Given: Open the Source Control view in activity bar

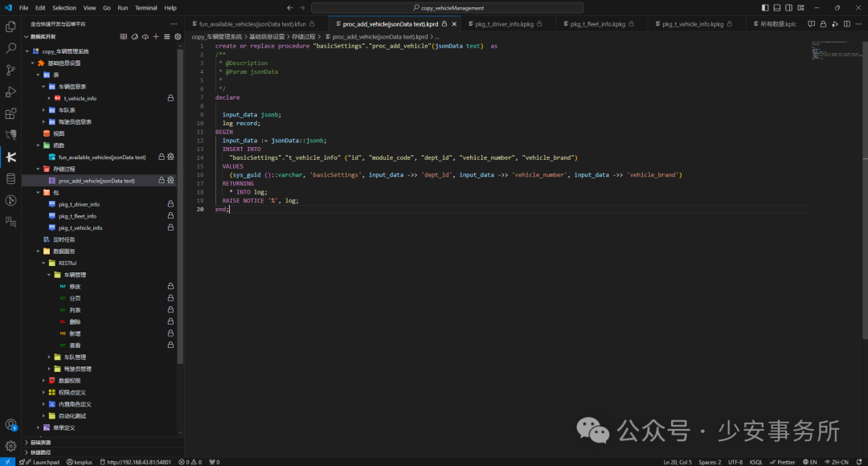Looking at the screenshot, I should (x=10, y=70).
